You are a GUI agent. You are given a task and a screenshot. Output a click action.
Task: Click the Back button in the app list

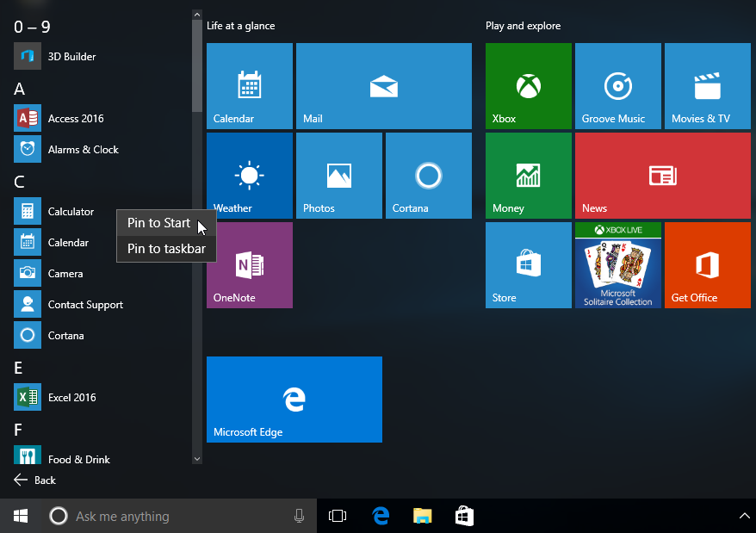[x=34, y=480]
